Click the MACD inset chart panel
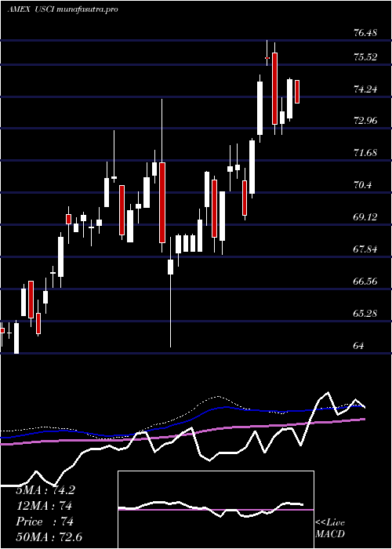This screenshot has width=392, height=549. [x=216, y=510]
